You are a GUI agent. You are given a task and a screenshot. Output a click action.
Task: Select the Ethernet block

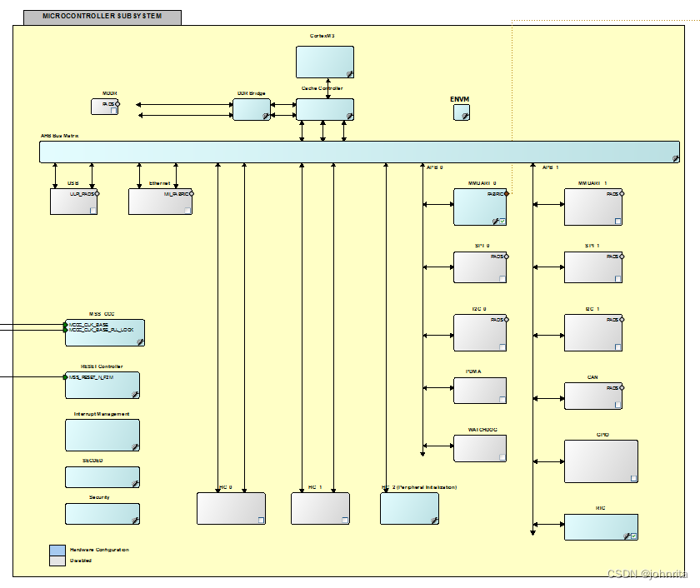(158, 201)
